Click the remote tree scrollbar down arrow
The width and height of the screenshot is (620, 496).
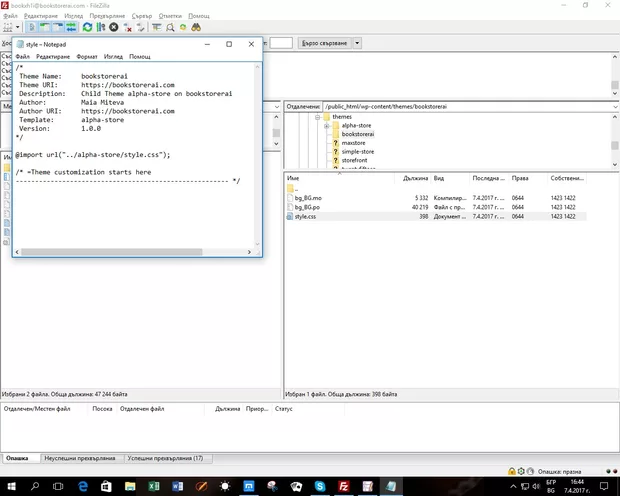615,164
